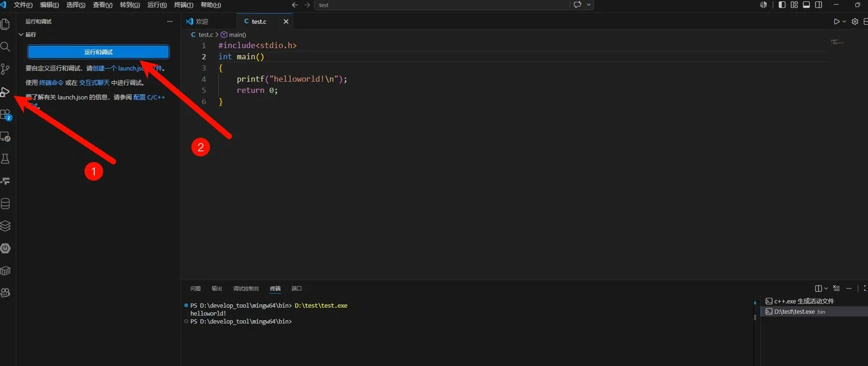Open dropdown next to the run file button
868x366 pixels.
(844, 21)
